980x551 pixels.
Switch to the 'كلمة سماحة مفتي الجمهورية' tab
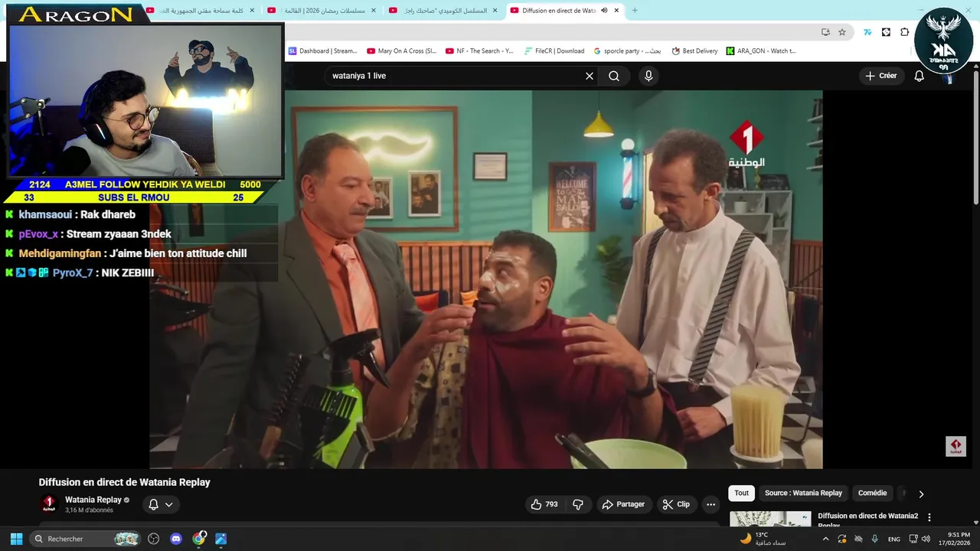tap(201, 11)
